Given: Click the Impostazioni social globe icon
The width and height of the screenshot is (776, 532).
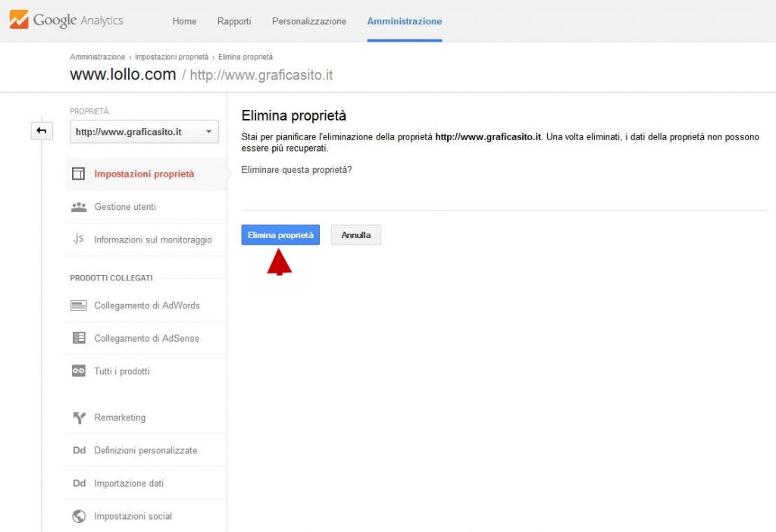Looking at the screenshot, I should point(79,515).
